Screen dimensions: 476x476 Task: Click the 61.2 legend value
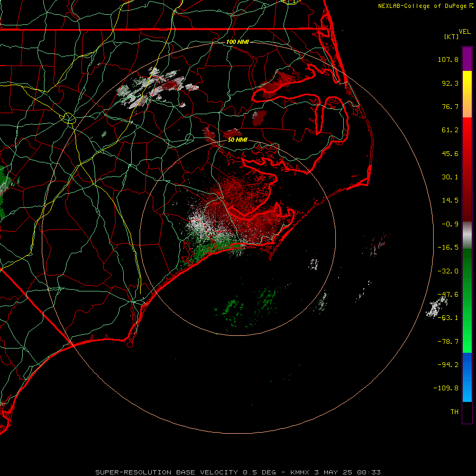coord(450,130)
